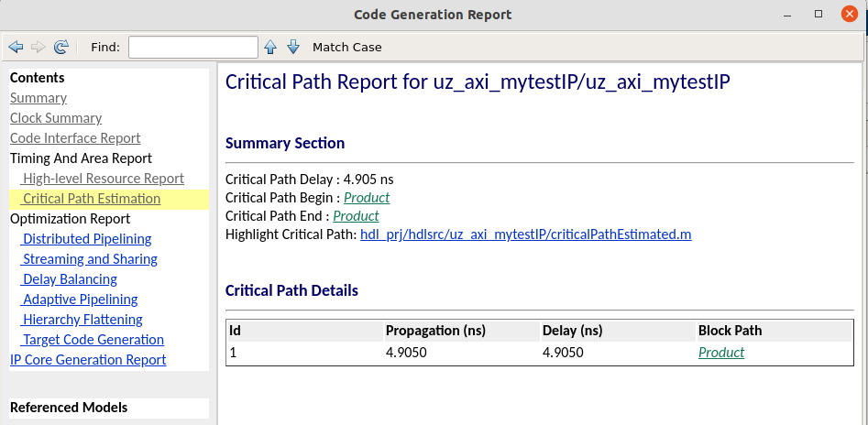Viewport: 868px width, 425px height.
Task: Toggle the Match Case option
Action: (x=346, y=47)
